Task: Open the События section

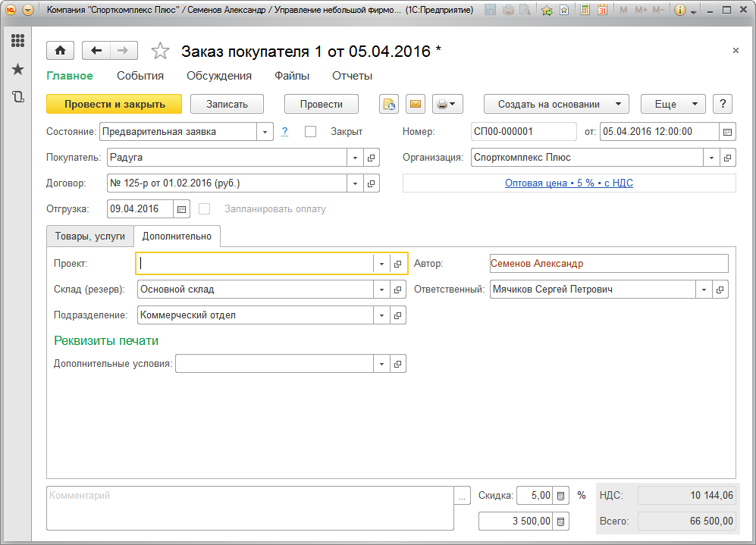Action: [x=140, y=76]
